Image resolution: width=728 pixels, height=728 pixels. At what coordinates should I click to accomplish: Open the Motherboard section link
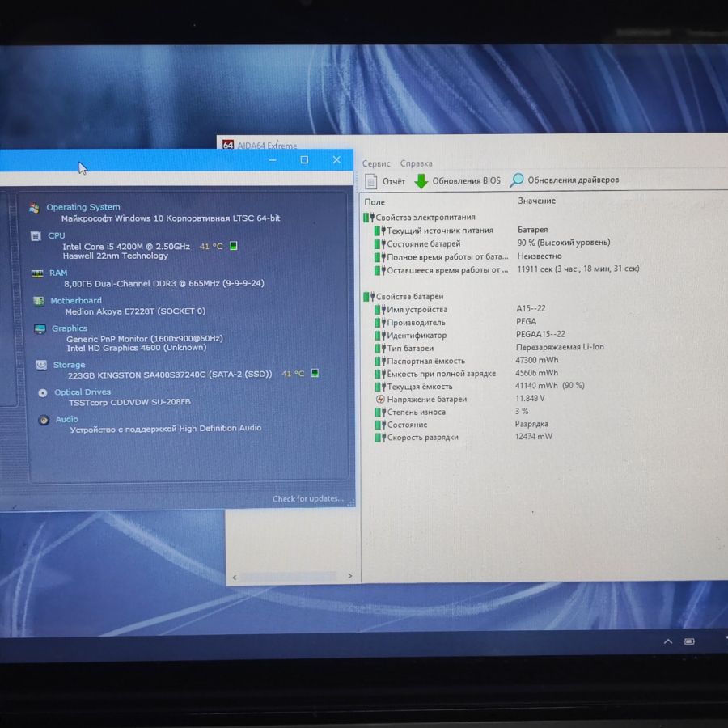tap(76, 300)
